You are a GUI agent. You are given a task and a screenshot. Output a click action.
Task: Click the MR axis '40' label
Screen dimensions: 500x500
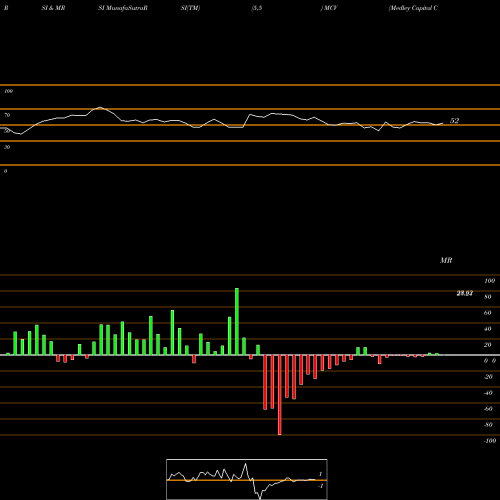[x=488, y=329]
